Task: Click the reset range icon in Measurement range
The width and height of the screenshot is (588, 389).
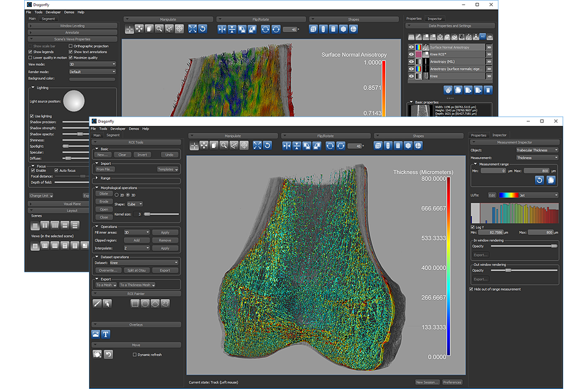Action: tap(539, 180)
